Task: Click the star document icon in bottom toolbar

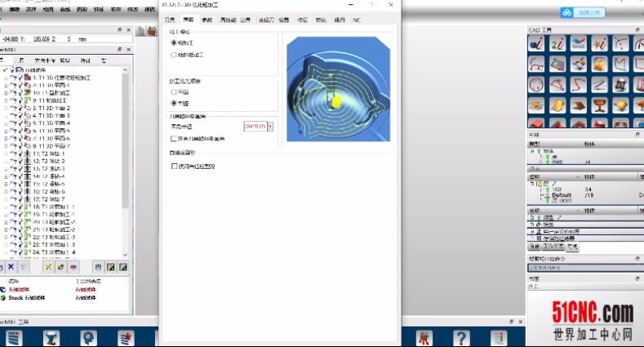Action: coord(126,337)
